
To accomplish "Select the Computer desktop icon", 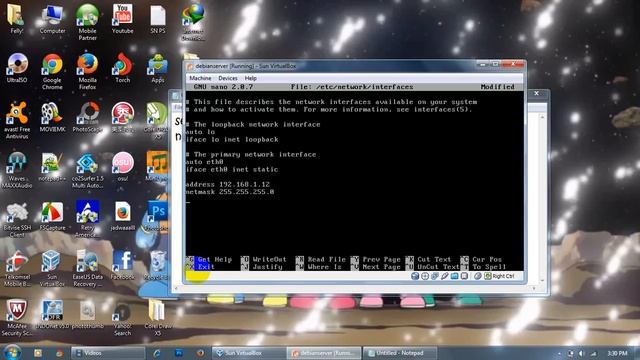I will [52, 19].
